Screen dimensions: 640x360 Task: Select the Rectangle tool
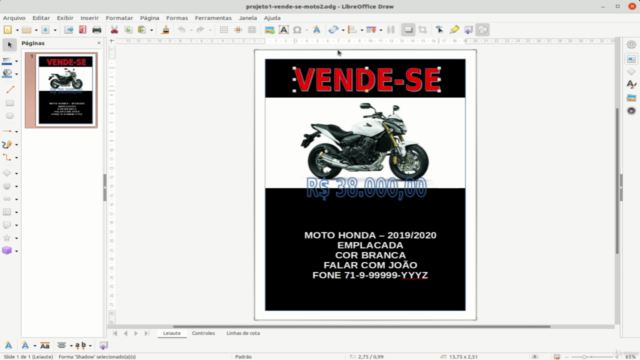(x=10, y=103)
